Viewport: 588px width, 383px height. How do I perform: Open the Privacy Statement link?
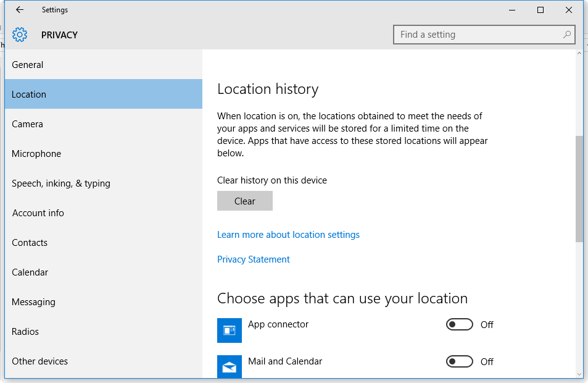[254, 259]
